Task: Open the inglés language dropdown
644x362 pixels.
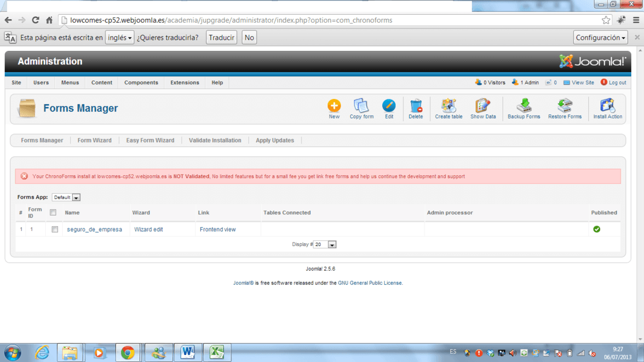Action: [x=119, y=37]
